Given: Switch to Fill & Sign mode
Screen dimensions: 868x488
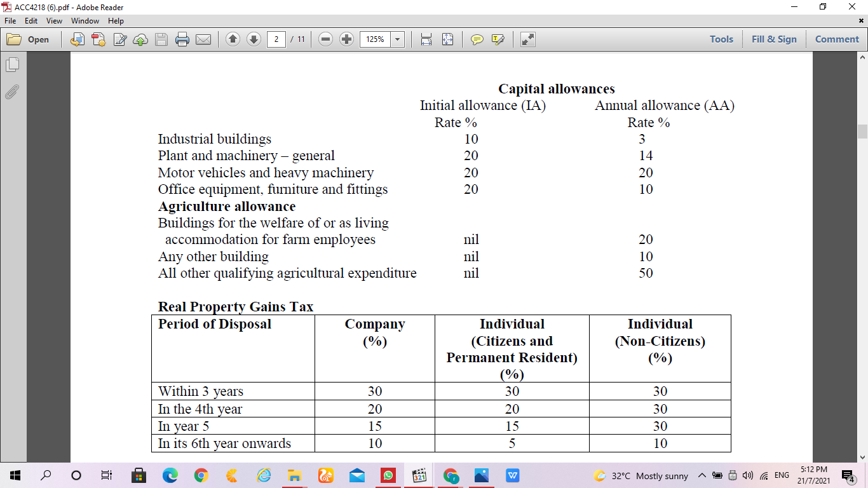Looking at the screenshot, I should tap(774, 39).
